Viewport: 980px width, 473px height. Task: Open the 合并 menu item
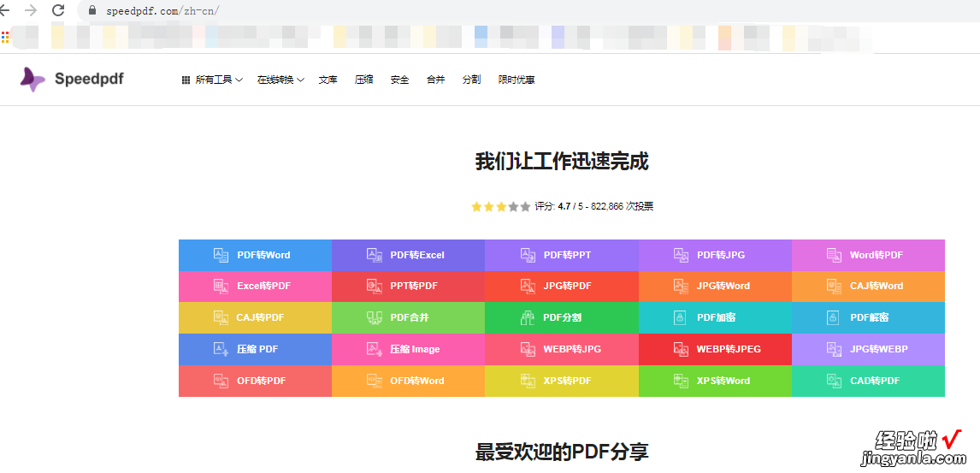(435, 80)
